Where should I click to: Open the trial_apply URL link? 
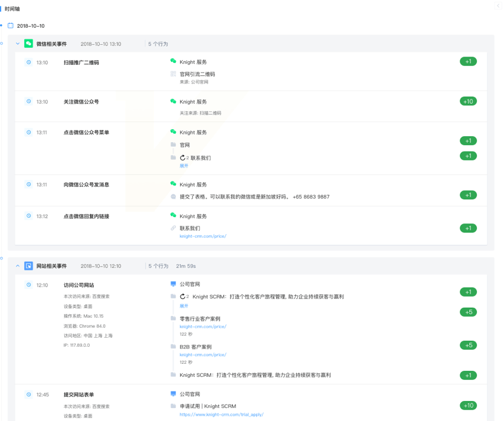(221, 415)
